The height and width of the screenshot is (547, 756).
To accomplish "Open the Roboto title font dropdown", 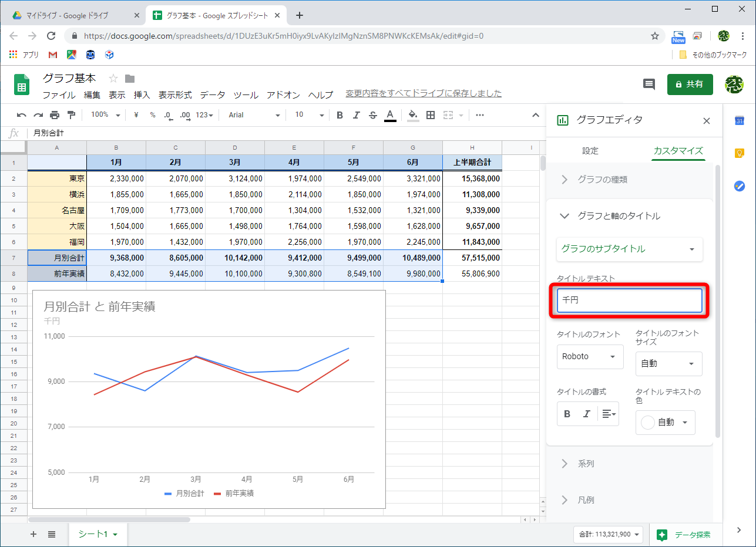I will (x=590, y=357).
